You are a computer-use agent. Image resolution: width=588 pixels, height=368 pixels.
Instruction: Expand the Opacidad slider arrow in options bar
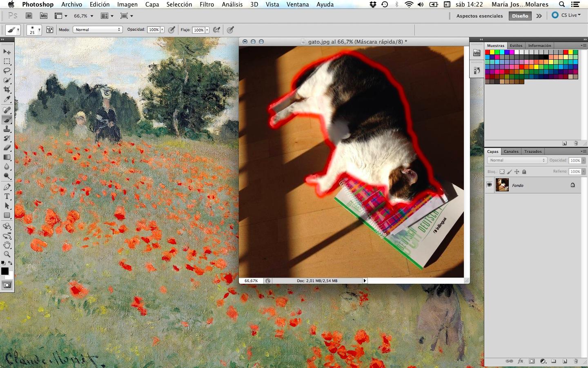tap(162, 30)
